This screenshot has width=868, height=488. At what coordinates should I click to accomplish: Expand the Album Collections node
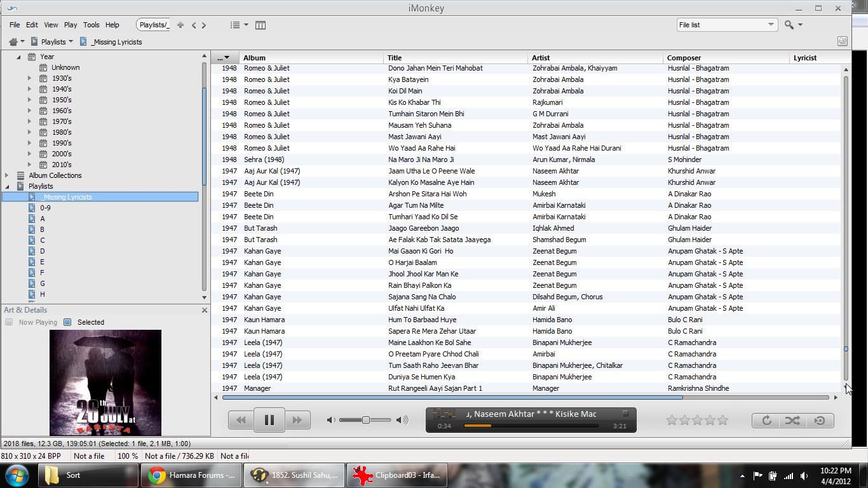point(7,175)
